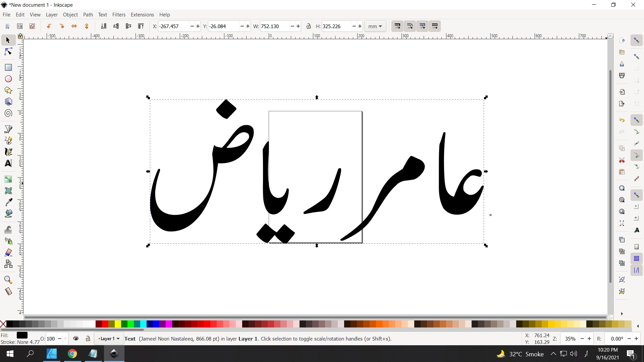This screenshot has height=362, width=644.
Task: Toggle guide lock at ruler corner
Action: [x=20, y=36]
